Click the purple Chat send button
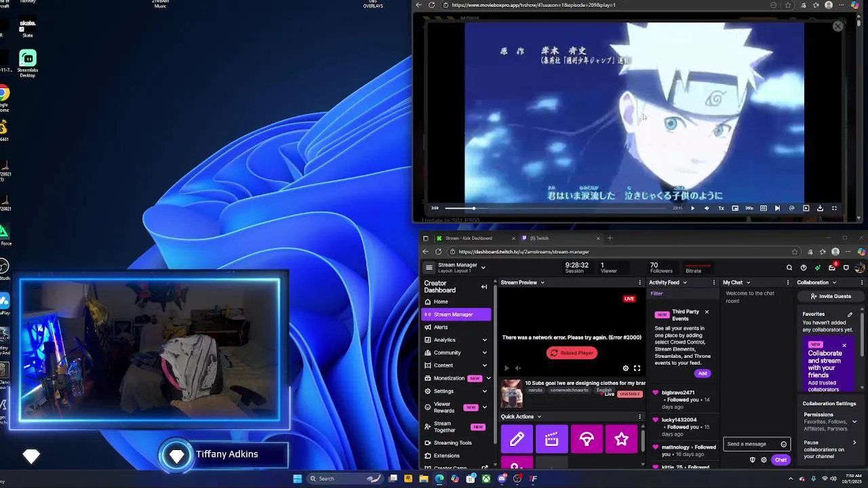 tap(781, 460)
